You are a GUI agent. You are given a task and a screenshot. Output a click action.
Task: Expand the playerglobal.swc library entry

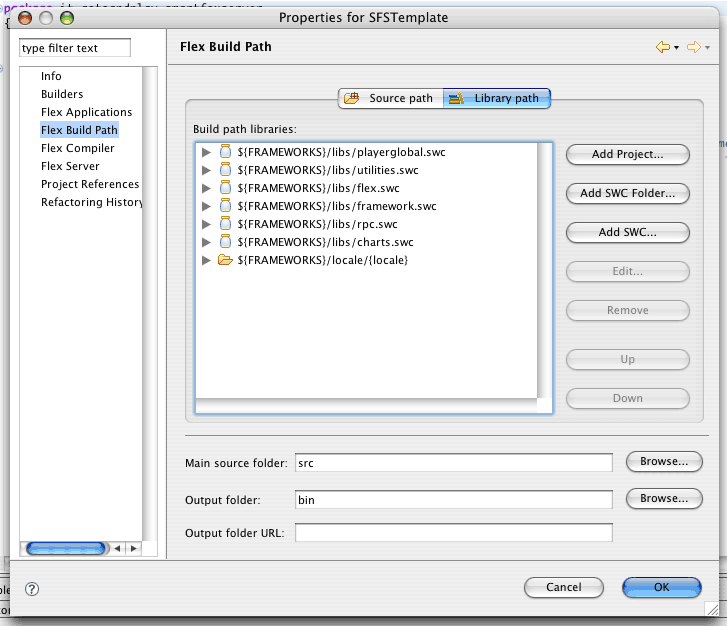click(206, 152)
